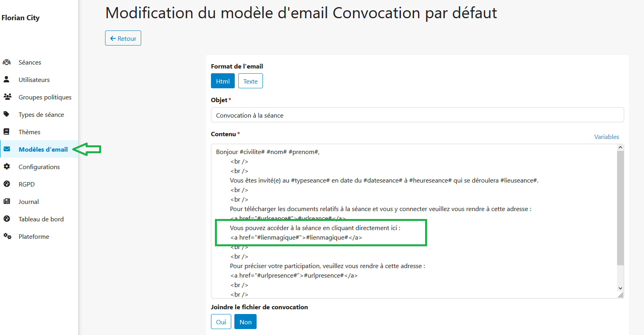Click the Utilisateurs person icon
644x335 pixels.
[6, 79]
